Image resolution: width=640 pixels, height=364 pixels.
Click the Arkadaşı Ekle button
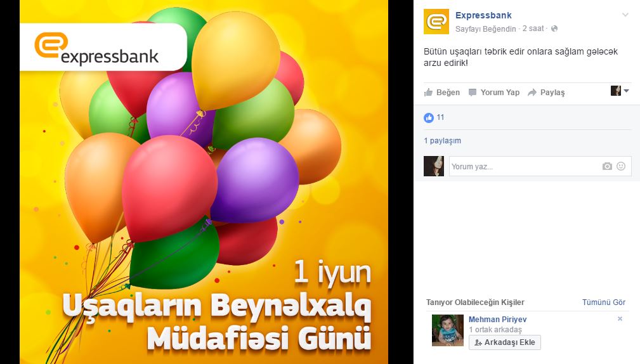(x=504, y=342)
